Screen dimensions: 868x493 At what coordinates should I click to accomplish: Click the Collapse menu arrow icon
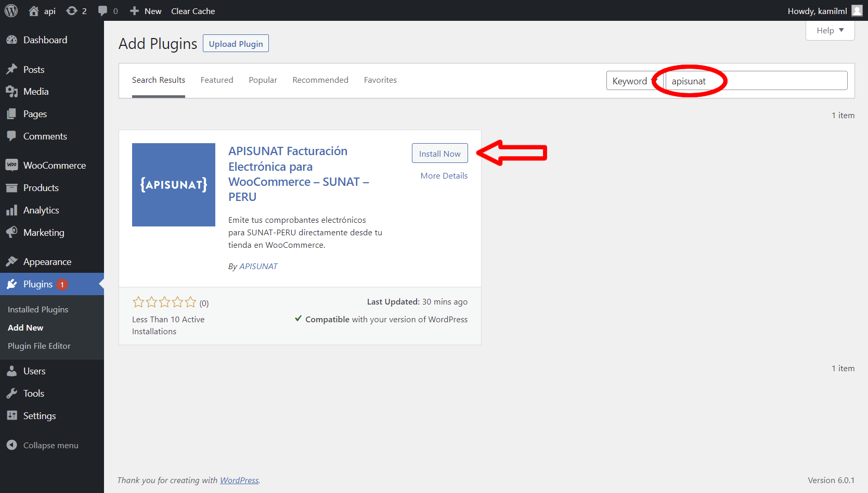click(11, 445)
